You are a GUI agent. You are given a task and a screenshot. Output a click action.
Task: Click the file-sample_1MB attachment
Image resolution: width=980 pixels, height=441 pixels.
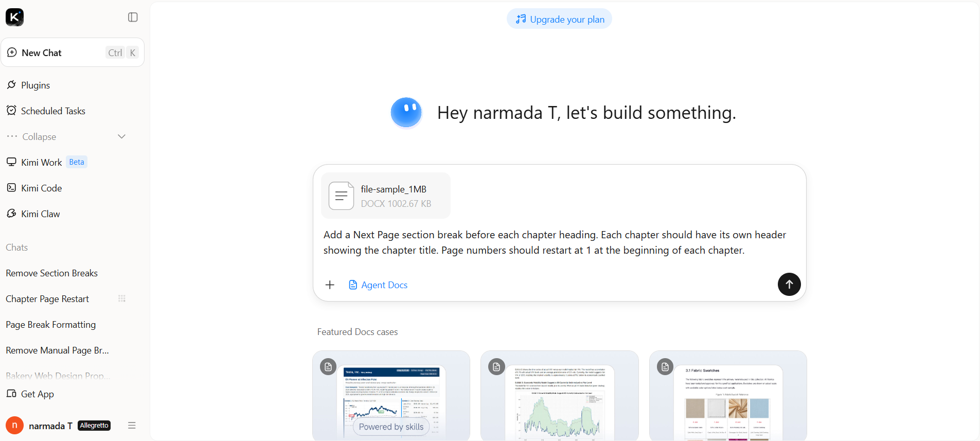(x=386, y=196)
